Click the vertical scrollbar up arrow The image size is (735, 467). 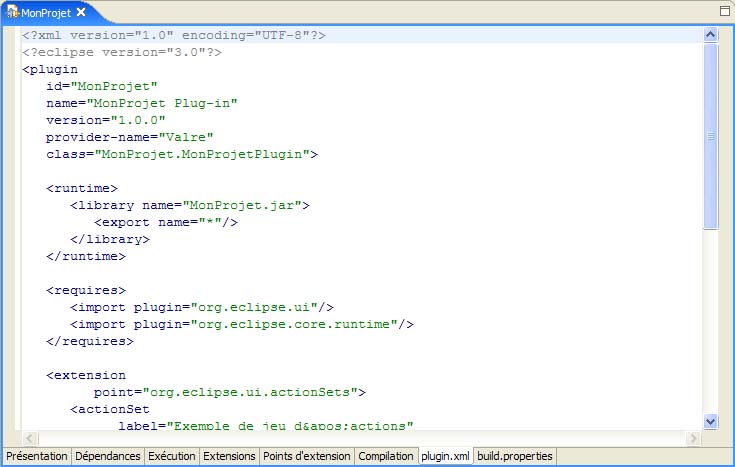711,35
